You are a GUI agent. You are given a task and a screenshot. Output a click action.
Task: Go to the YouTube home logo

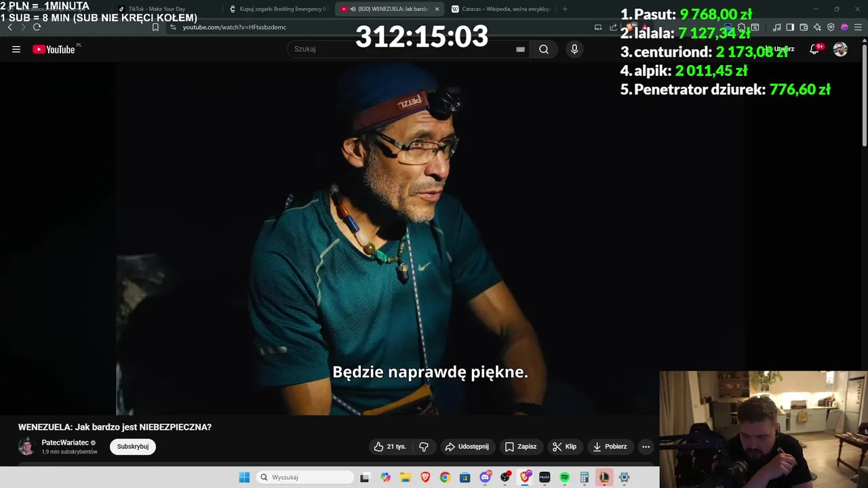(54, 49)
